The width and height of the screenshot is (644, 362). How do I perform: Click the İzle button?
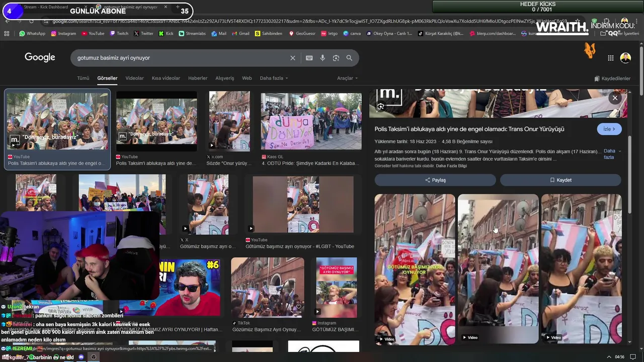coord(609,129)
